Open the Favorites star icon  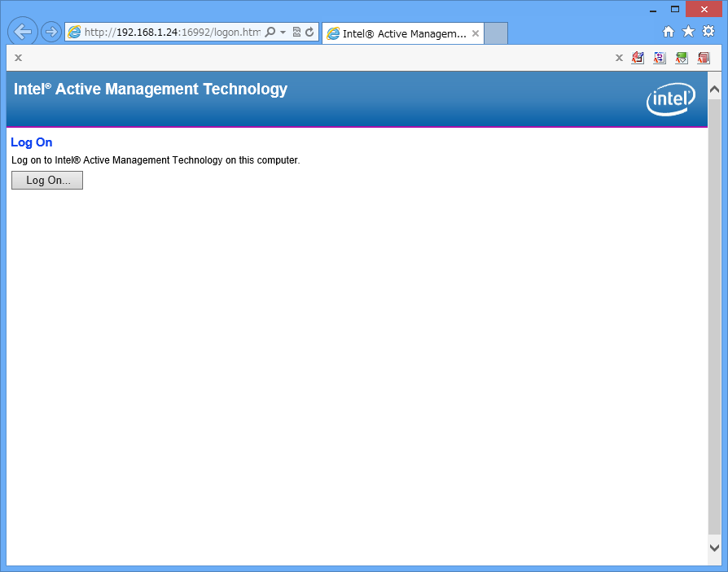pos(688,32)
